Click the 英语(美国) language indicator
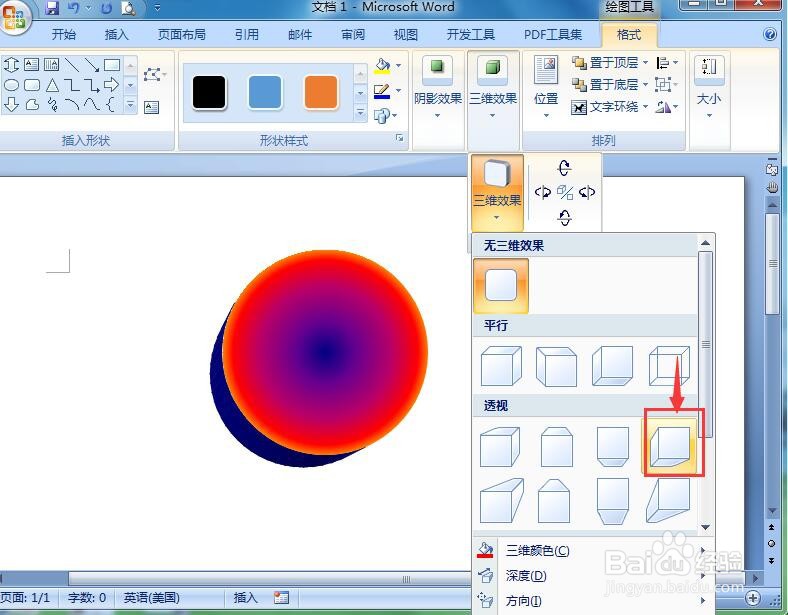The height and width of the screenshot is (615, 788). pos(151,597)
